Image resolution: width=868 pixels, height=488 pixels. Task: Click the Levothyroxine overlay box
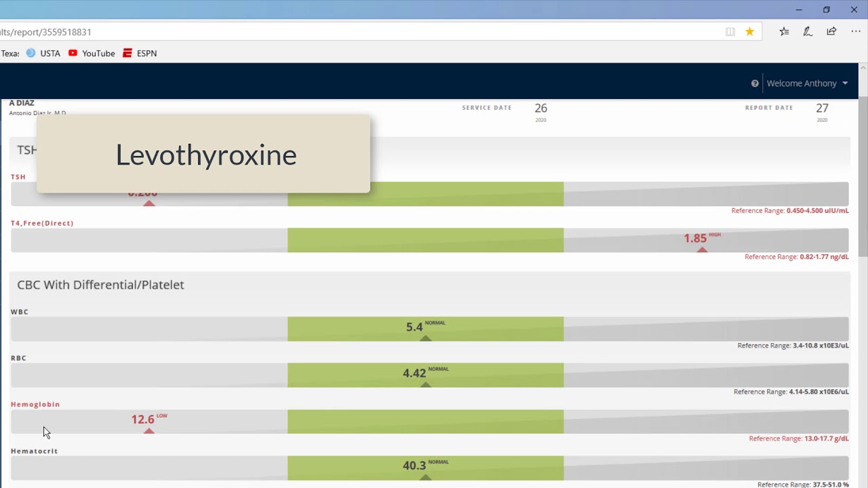pyautogui.click(x=203, y=154)
